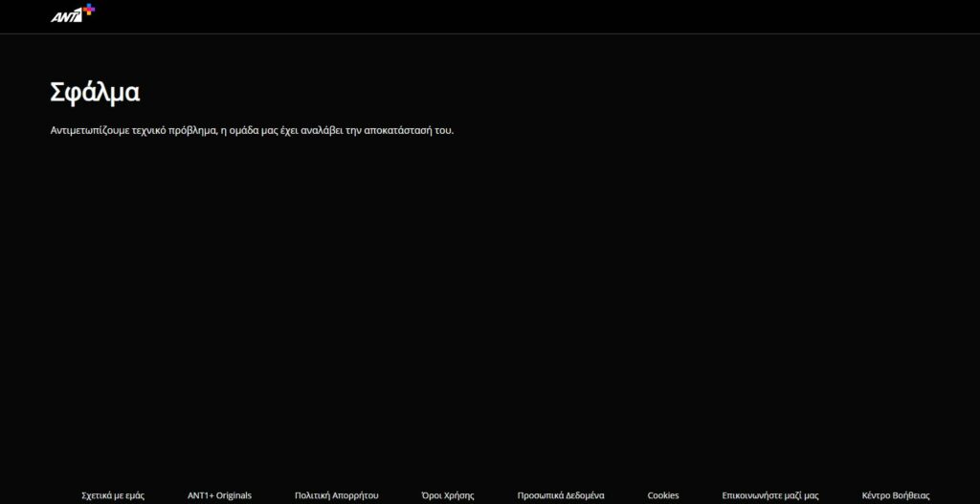Screen dimensions: 980x504
Task: Click the technical problem error message text
Action: [252, 130]
